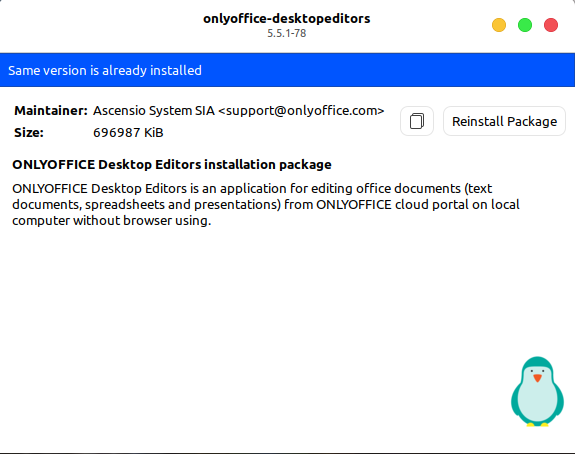Select the Maintainer label
The width and height of the screenshot is (575, 454).
point(51,110)
